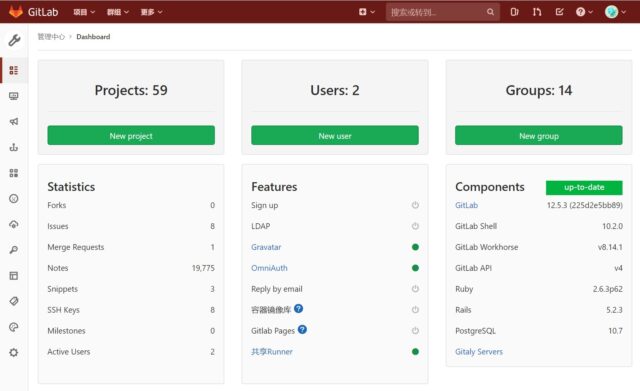
Task: Expand the new item plus dropdown
Action: (367, 12)
